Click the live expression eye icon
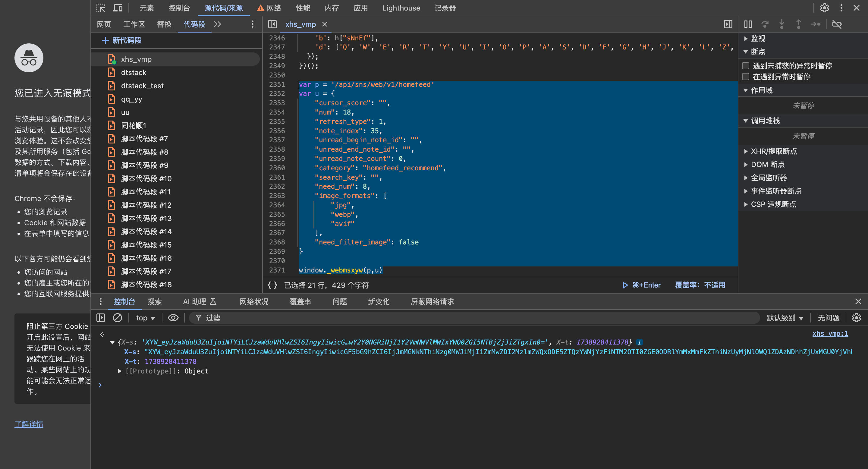The image size is (868, 469). coord(173,318)
